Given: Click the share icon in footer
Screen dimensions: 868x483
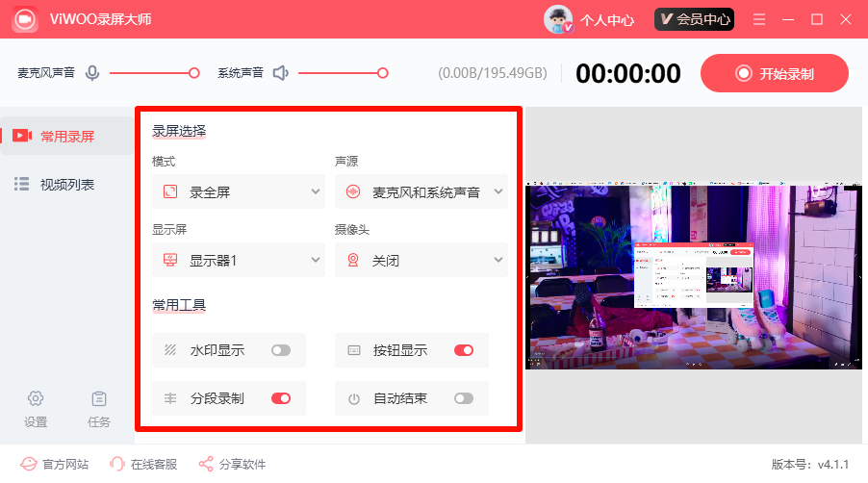Looking at the screenshot, I should coord(206,464).
